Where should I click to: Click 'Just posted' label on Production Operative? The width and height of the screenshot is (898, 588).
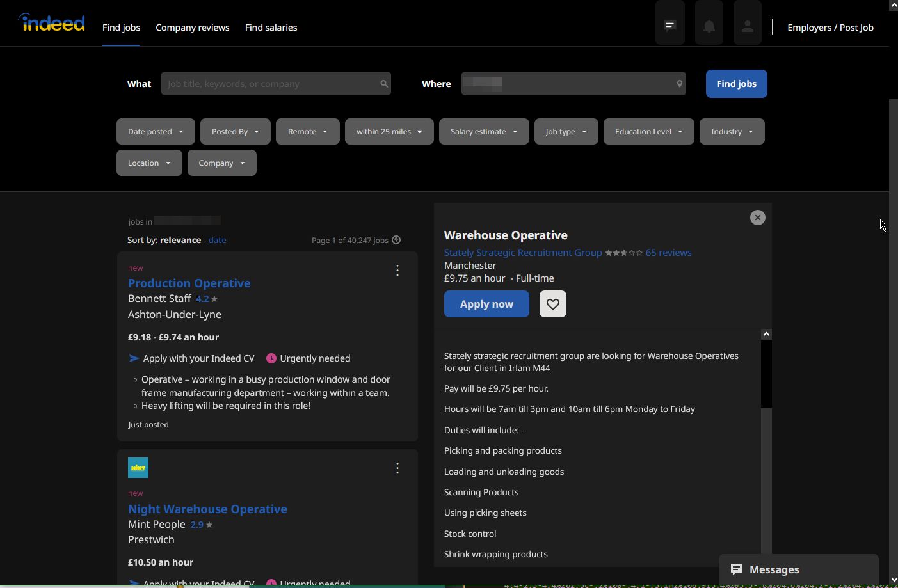tap(148, 424)
